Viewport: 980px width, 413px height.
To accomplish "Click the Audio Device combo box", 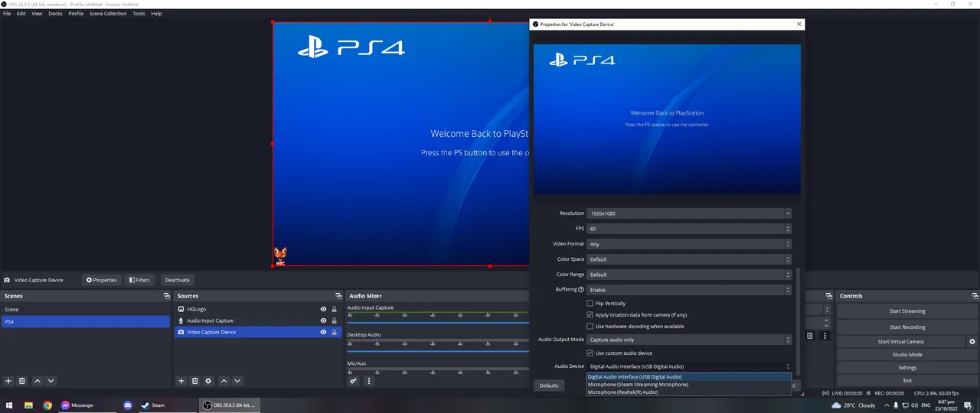I will [689, 366].
